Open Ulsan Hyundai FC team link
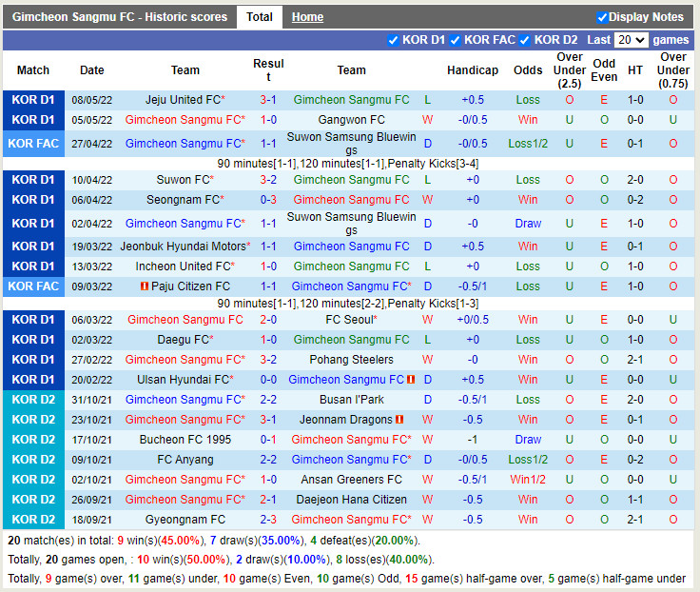Viewport: 700px width, 592px height. click(183, 380)
